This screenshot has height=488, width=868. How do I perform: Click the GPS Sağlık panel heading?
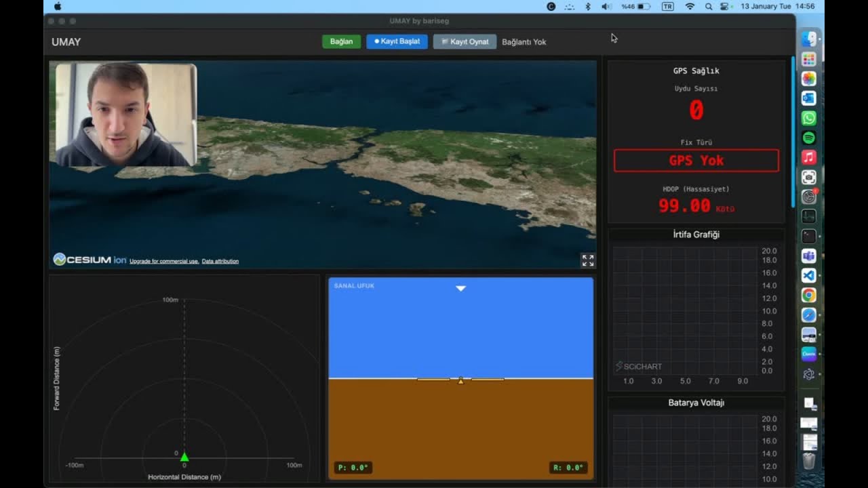click(696, 70)
